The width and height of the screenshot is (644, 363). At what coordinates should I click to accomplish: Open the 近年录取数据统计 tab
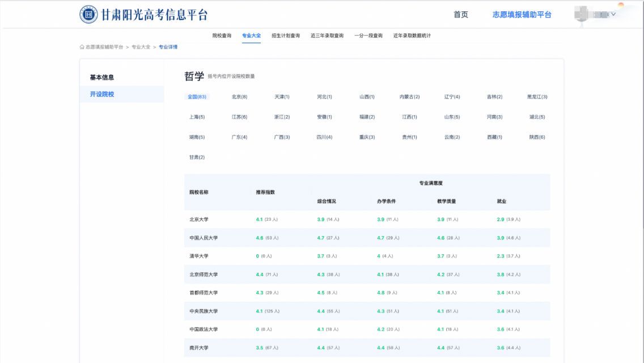pyautogui.click(x=412, y=36)
